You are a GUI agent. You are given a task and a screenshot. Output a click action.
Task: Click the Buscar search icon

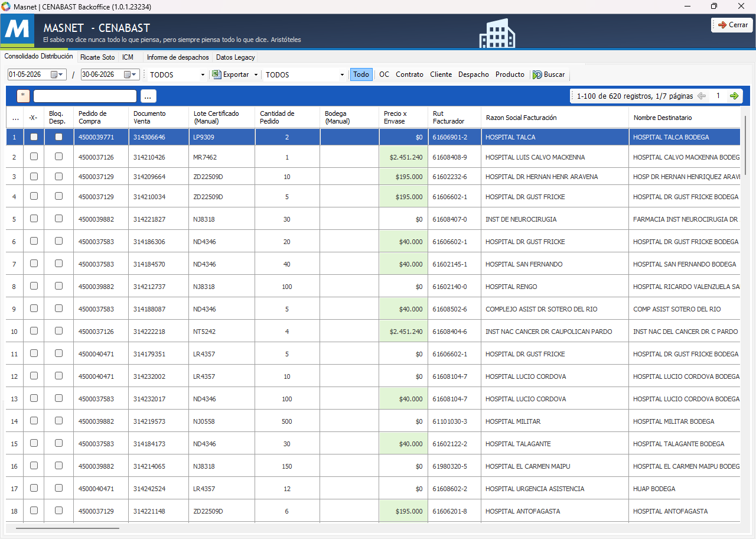pyautogui.click(x=537, y=74)
